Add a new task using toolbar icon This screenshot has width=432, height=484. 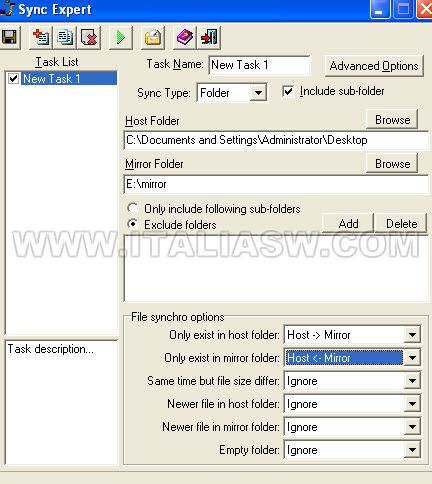click(x=41, y=37)
